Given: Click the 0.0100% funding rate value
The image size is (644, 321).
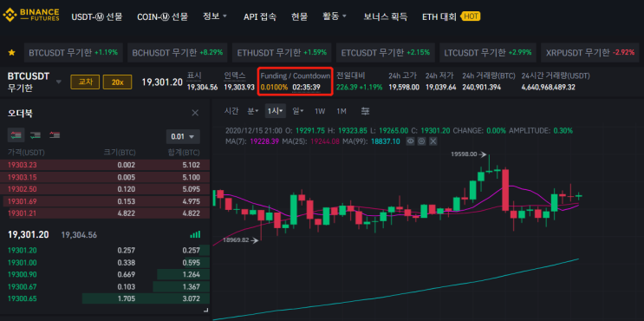Looking at the screenshot, I should [274, 87].
